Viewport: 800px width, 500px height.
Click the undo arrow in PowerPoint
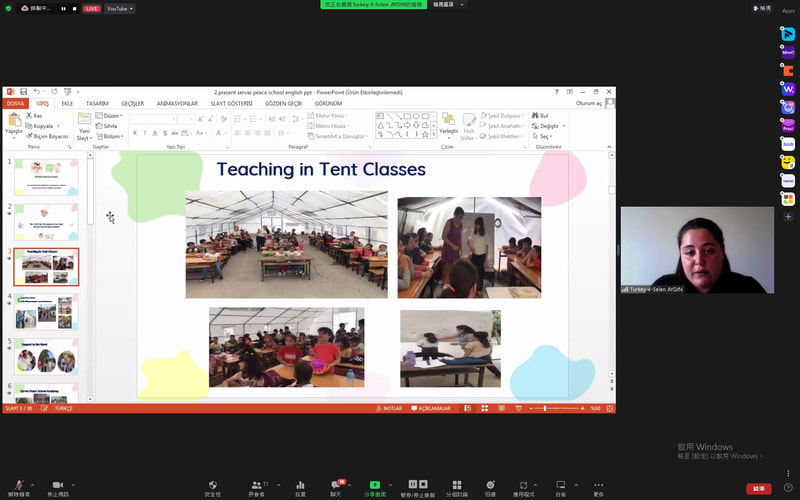coord(36,92)
